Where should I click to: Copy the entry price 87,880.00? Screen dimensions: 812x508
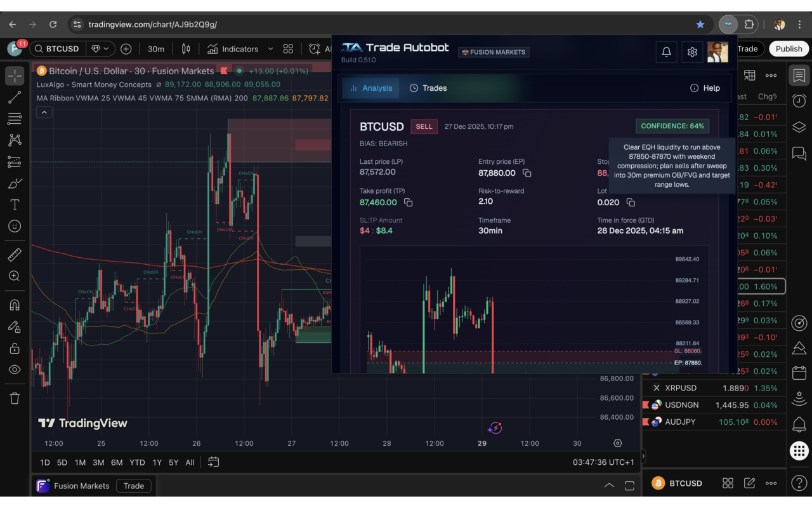click(x=527, y=173)
